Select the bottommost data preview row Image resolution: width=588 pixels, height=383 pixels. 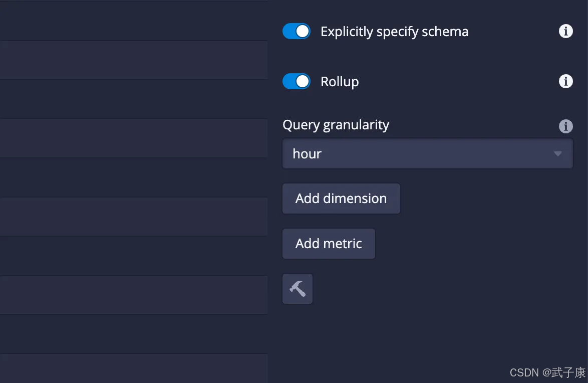point(133,368)
